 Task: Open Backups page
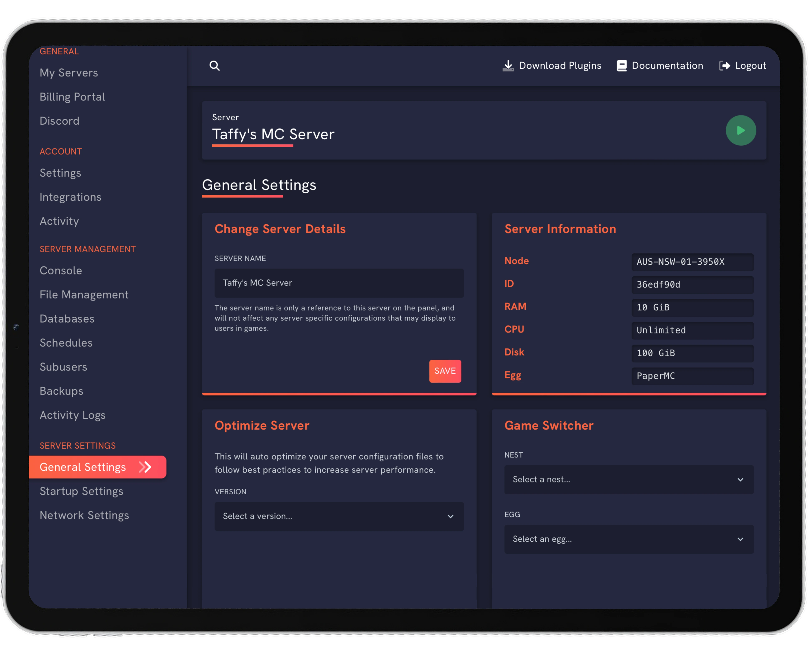61,391
